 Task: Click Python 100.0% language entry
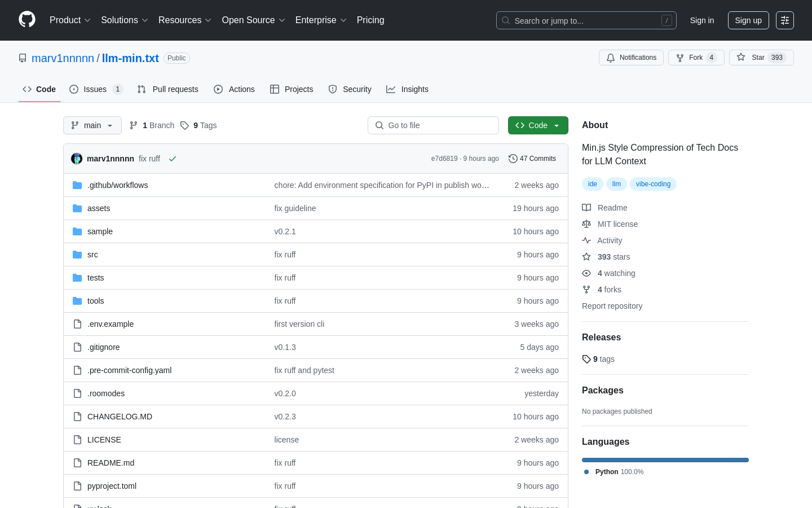[614, 472]
